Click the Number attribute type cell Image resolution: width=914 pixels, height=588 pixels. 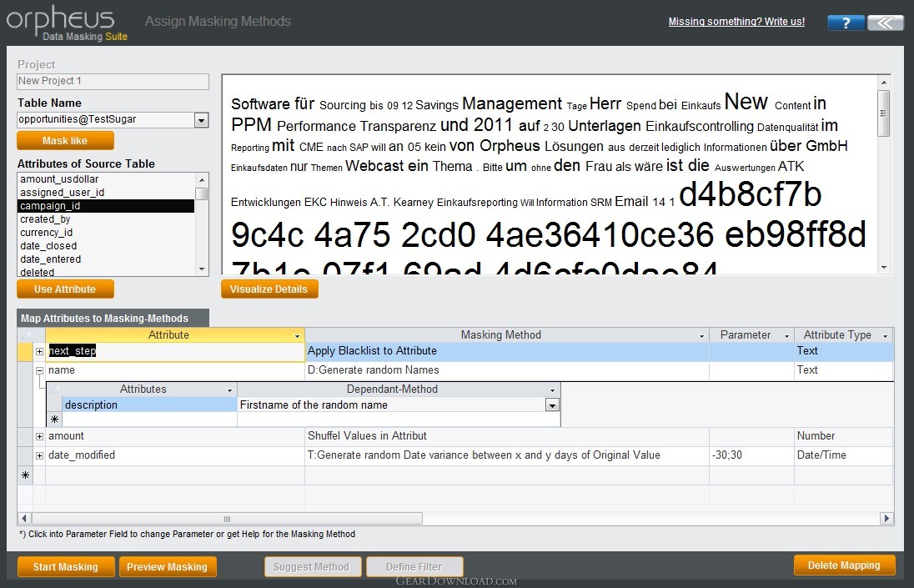click(x=843, y=436)
